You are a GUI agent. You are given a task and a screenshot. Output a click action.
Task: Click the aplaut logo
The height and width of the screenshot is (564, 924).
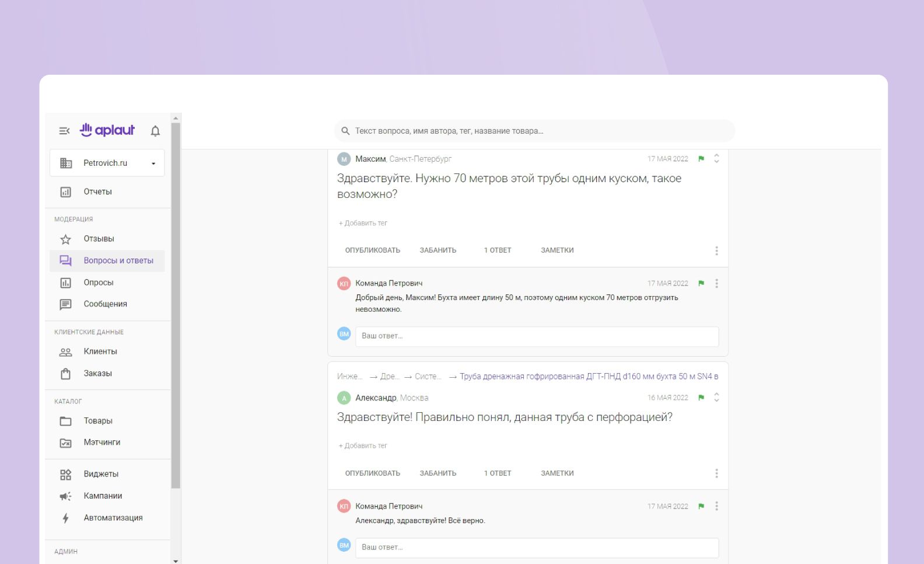coord(107,130)
